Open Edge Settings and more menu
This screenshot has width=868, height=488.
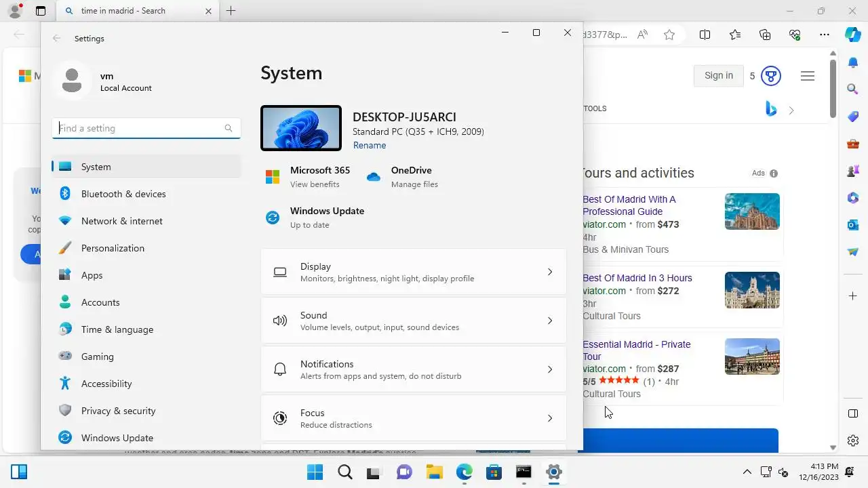point(825,35)
